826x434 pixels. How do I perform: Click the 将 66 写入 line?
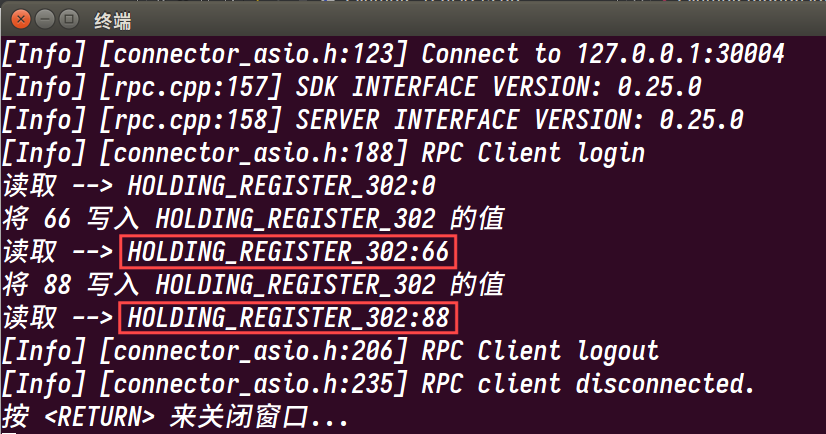tap(253, 219)
